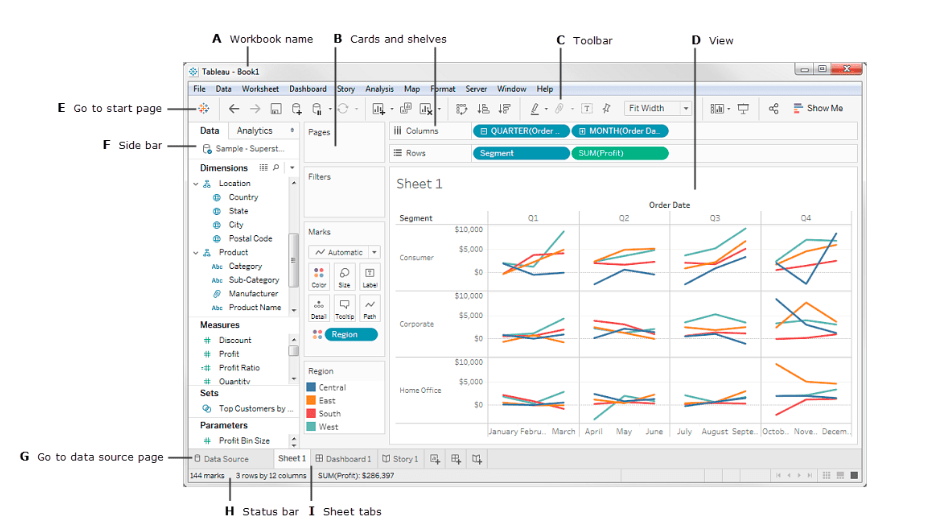Click the Fix axes pin icon

click(606, 109)
